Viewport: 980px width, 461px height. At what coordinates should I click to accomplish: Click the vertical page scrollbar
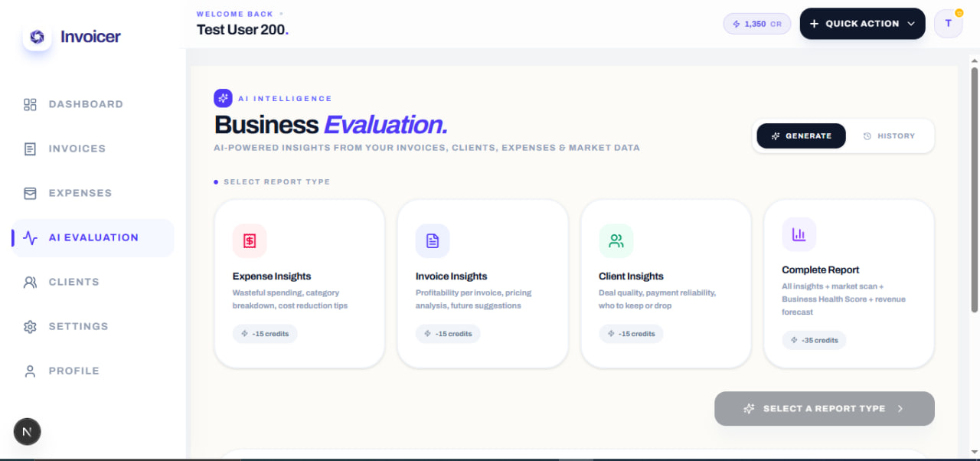[x=975, y=190]
